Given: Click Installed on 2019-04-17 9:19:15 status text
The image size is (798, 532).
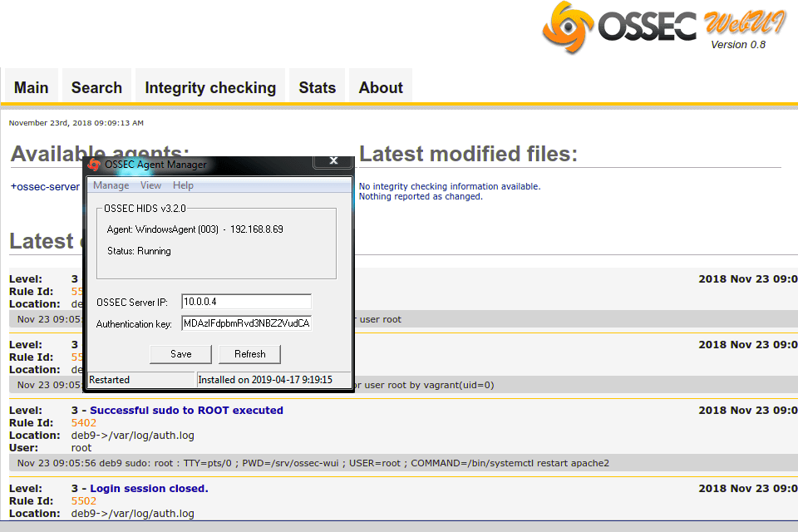Looking at the screenshot, I should point(265,380).
